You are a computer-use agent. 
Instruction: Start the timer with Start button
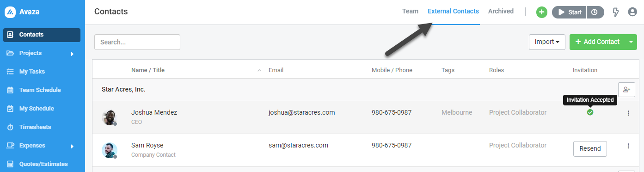(569, 12)
